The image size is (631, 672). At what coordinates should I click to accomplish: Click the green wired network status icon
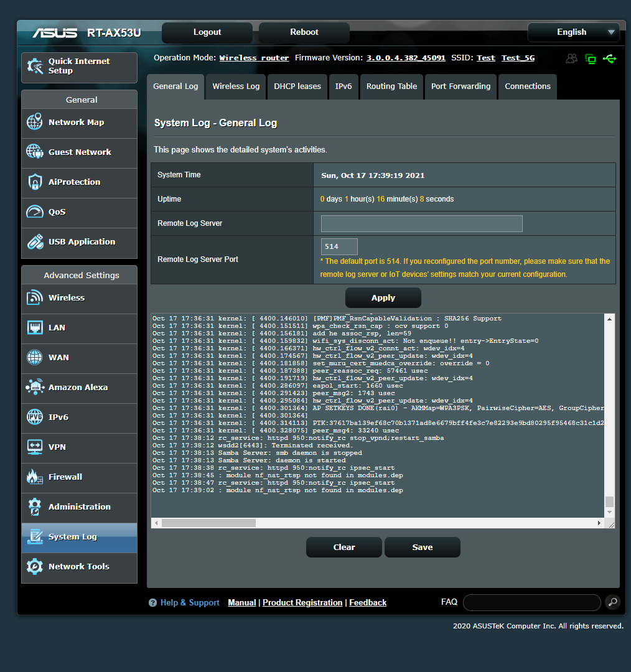[x=590, y=58]
